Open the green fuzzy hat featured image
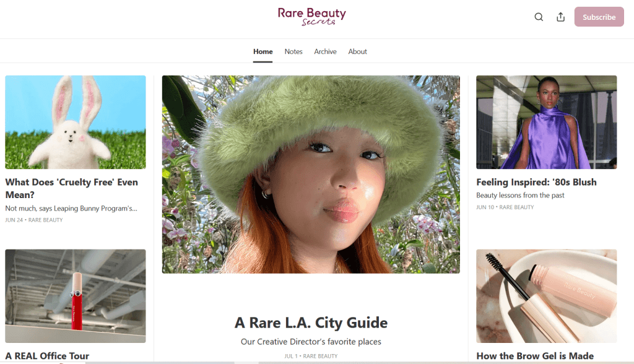 (311, 174)
